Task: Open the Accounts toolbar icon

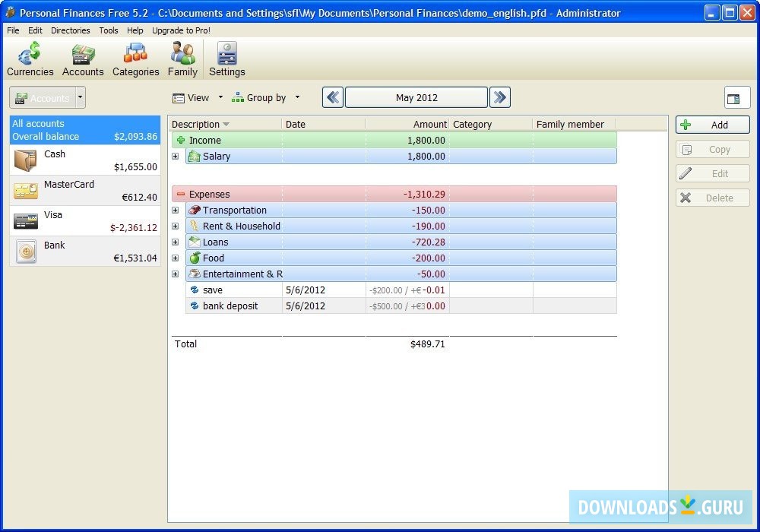Action: (83, 59)
